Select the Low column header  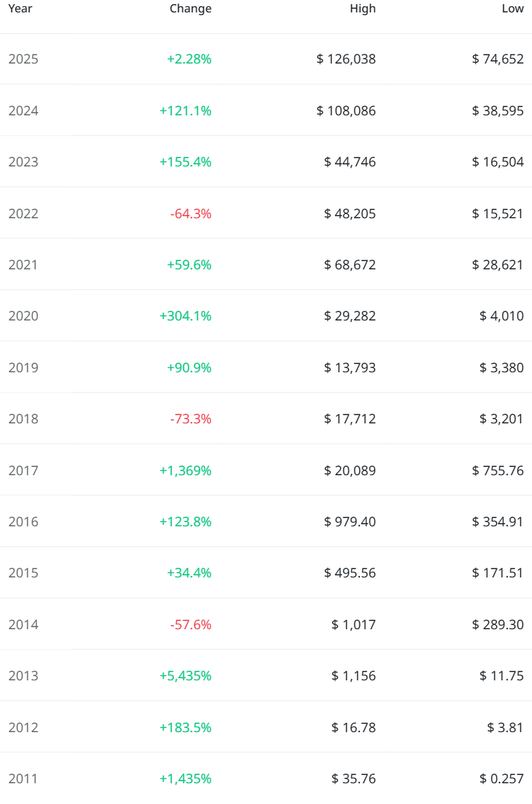click(513, 9)
